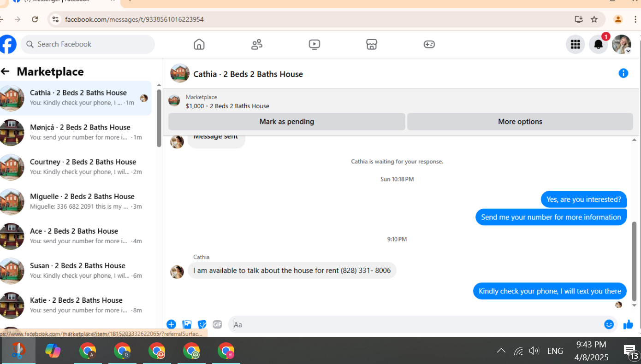Open the Video (Watch) icon
Image resolution: width=641 pixels, height=364 pixels.
315,44
